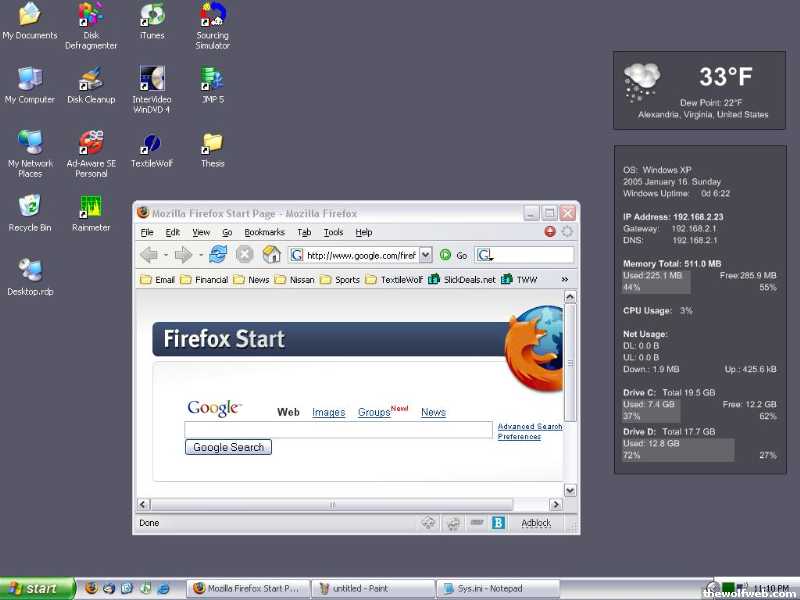Click the Back arrow in Firefox

149,255
